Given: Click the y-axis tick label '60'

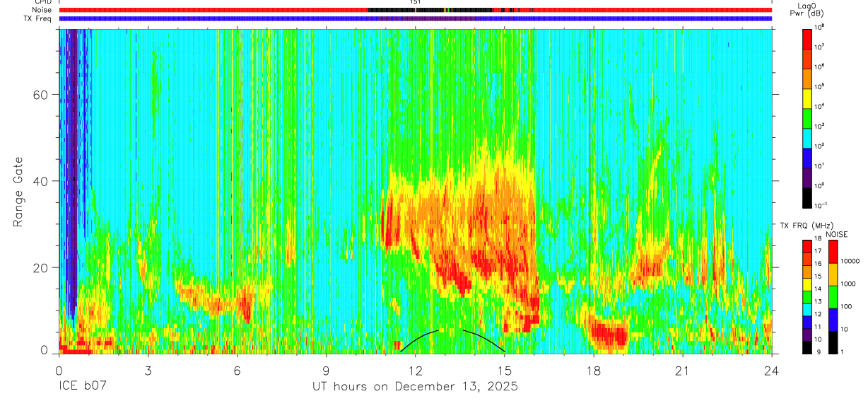Looking at the screenshot, I should point(41,95).
